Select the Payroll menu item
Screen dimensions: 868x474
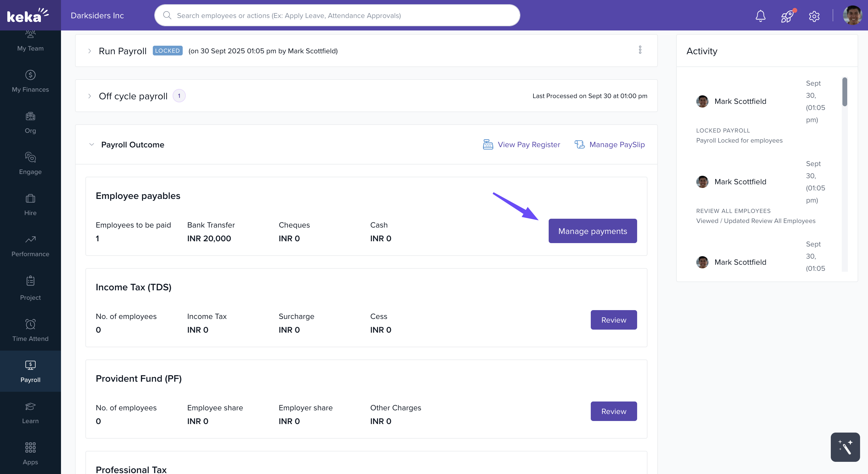30,371
